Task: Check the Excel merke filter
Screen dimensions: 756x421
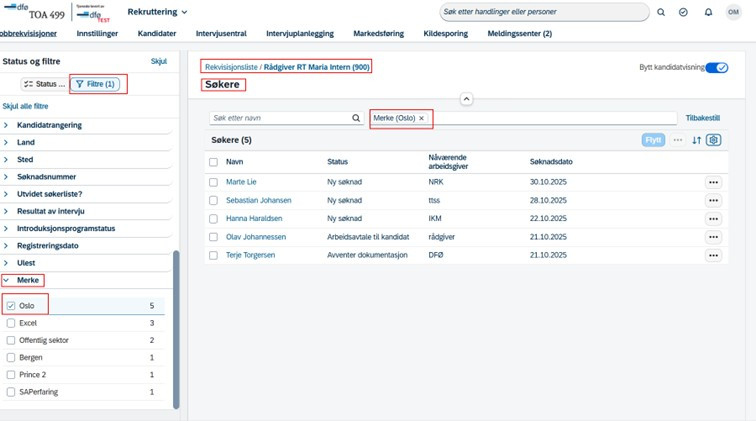Action: [x=11, y=323]
